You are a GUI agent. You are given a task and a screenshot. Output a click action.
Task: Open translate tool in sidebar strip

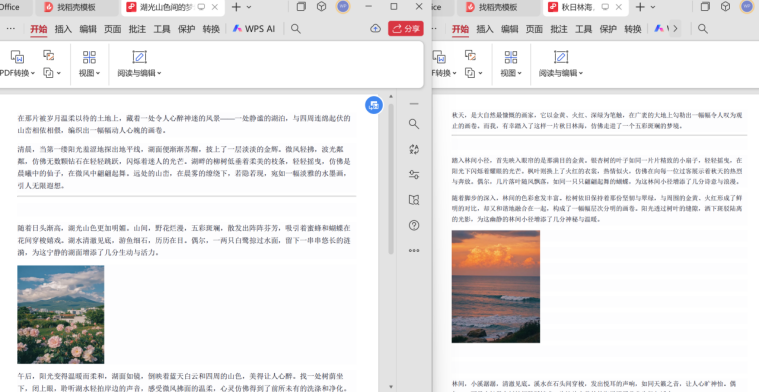tap(413, 149)
